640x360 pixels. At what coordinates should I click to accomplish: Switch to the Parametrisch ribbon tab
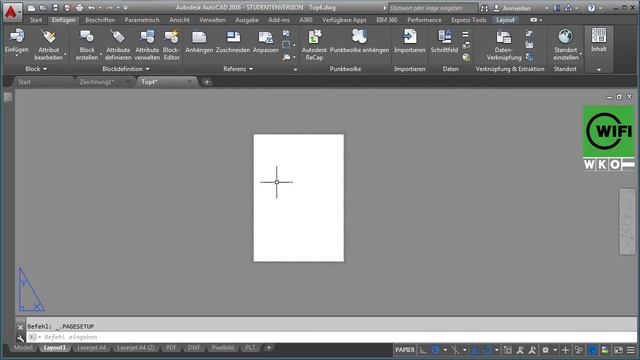point(142,20)
